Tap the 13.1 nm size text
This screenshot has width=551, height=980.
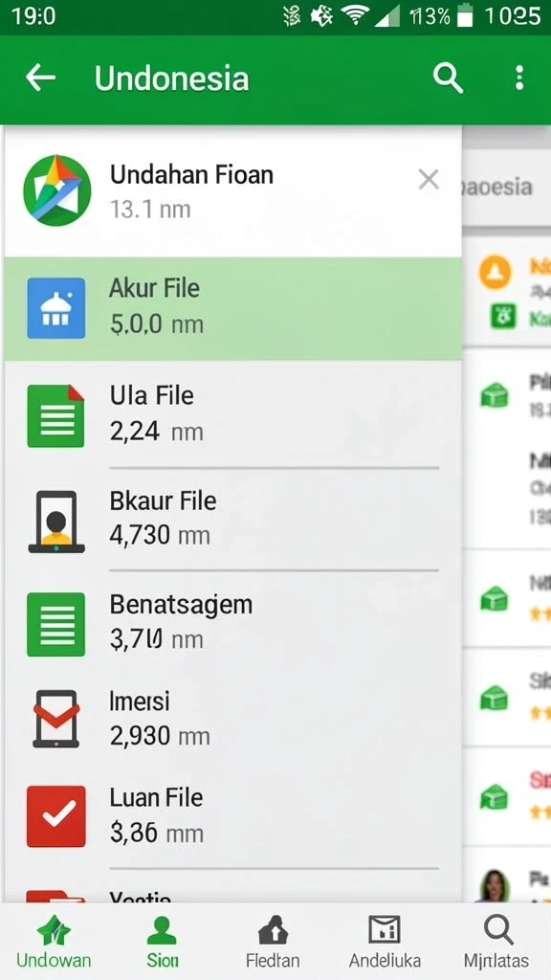[150, 210]
